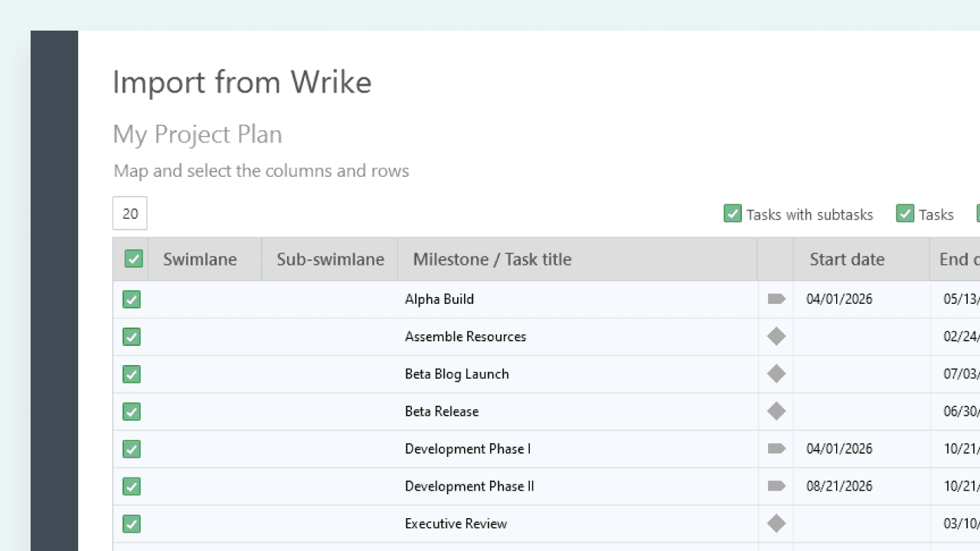Open the Swimlane column mapping header
This screenshot has height=551, width=980.
[204, 259]
